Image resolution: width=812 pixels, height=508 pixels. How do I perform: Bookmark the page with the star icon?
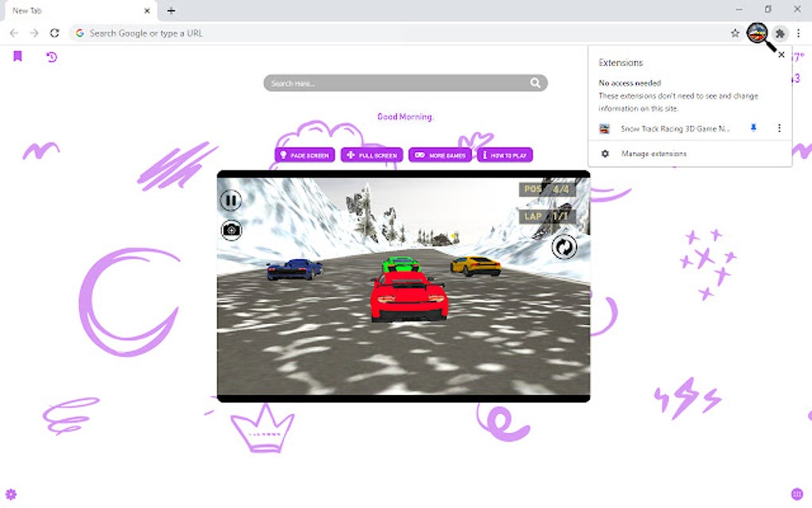pos(734,33)
